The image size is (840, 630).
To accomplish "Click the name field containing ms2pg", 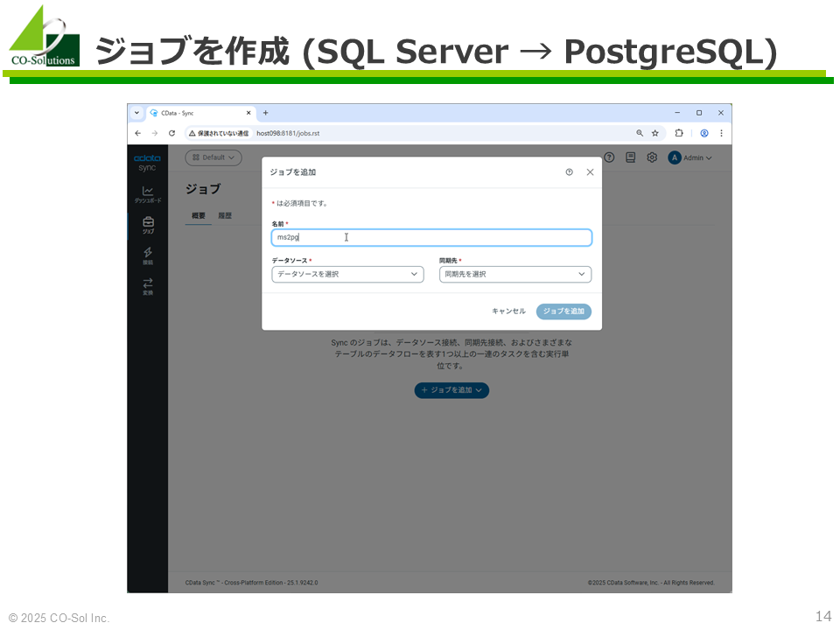I will pyautogui.click(x=431, y=237).
